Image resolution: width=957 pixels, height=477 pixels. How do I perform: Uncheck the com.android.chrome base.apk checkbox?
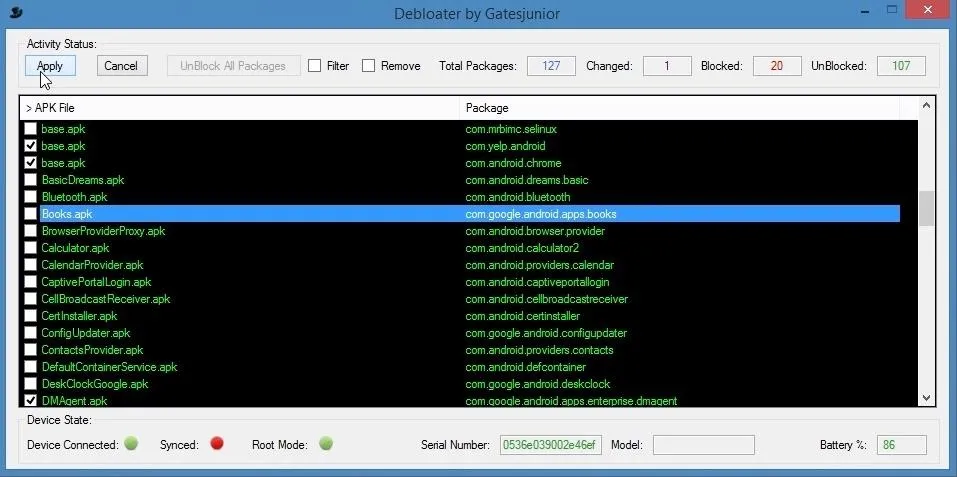coord(30,163)
